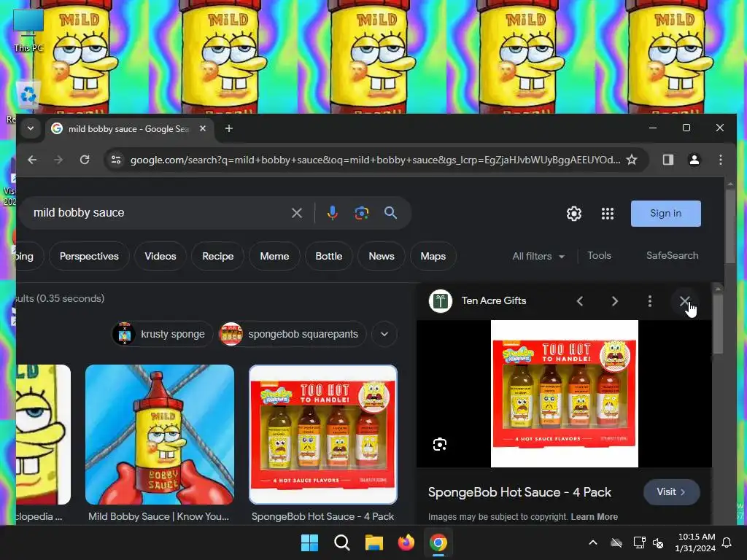The width and height of the screenshot is (747, 560).
Task: Click the spongebob squarepants suggestion chip
Action: [292, 334]
